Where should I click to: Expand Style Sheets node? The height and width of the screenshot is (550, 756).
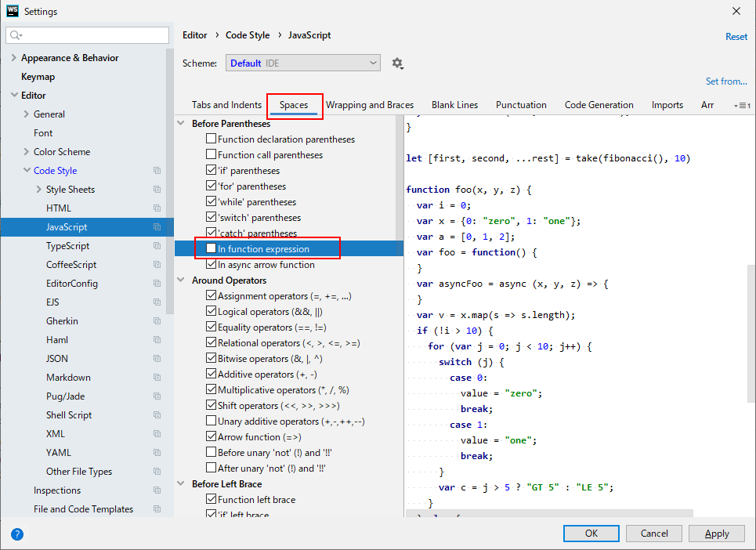click(38, 189)
